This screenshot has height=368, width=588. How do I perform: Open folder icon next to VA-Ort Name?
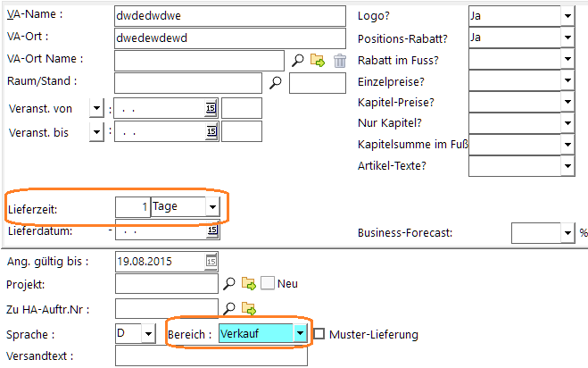[x=318, y=60]
